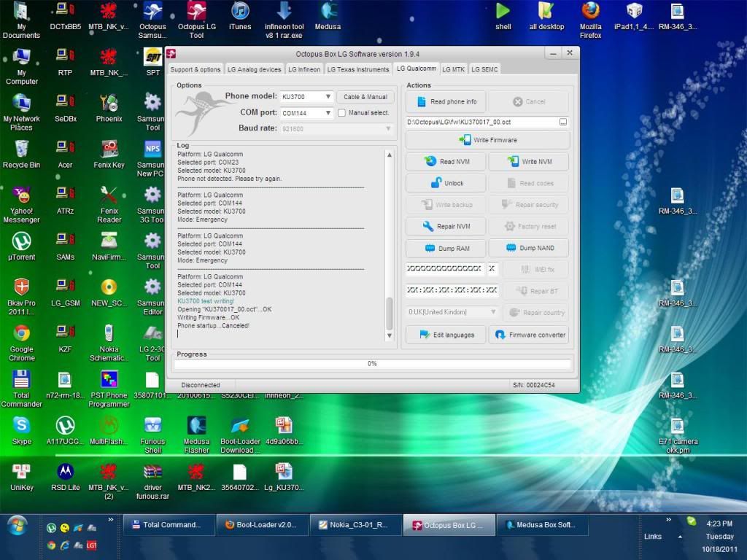Expand COM port dropdown COM144

(328, 113)
